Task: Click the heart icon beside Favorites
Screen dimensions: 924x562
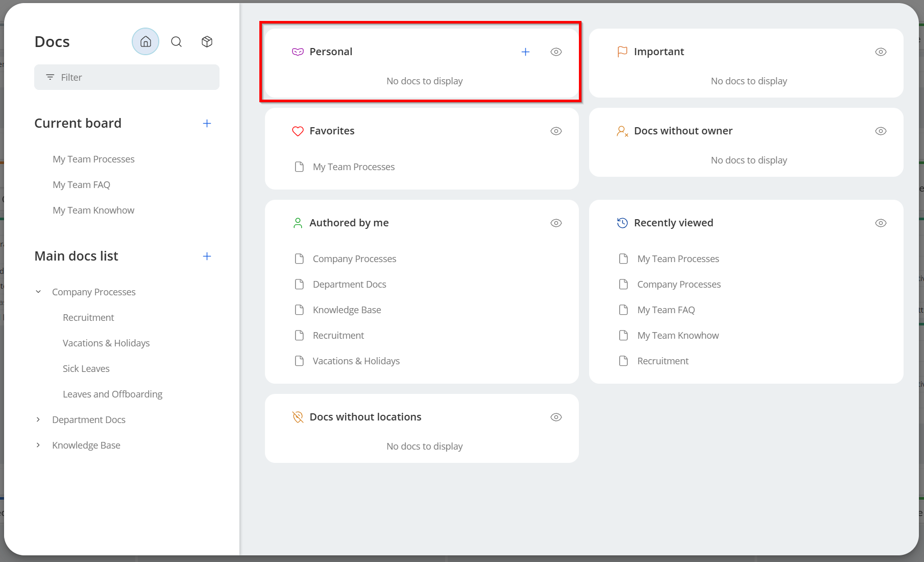Action: 298,131
